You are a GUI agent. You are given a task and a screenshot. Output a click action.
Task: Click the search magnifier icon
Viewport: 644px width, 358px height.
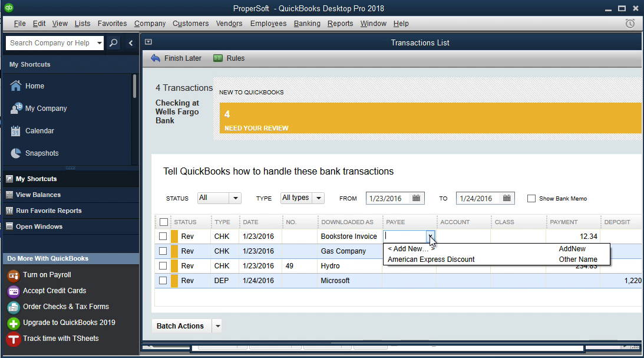[113, 42]
